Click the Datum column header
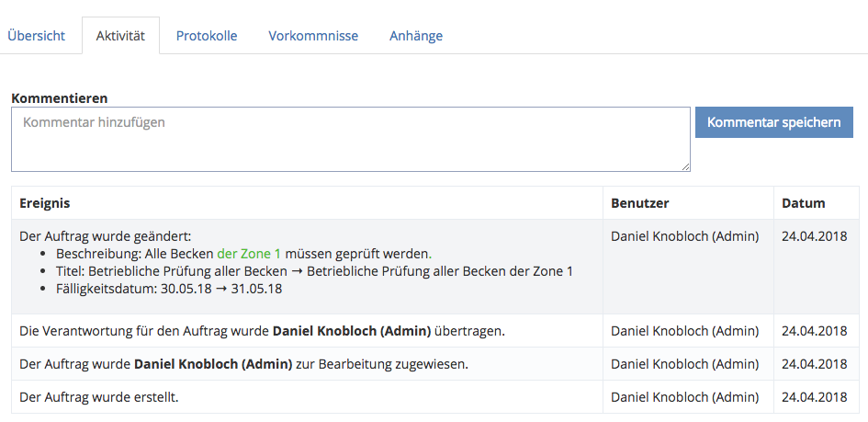 point(804,203)
